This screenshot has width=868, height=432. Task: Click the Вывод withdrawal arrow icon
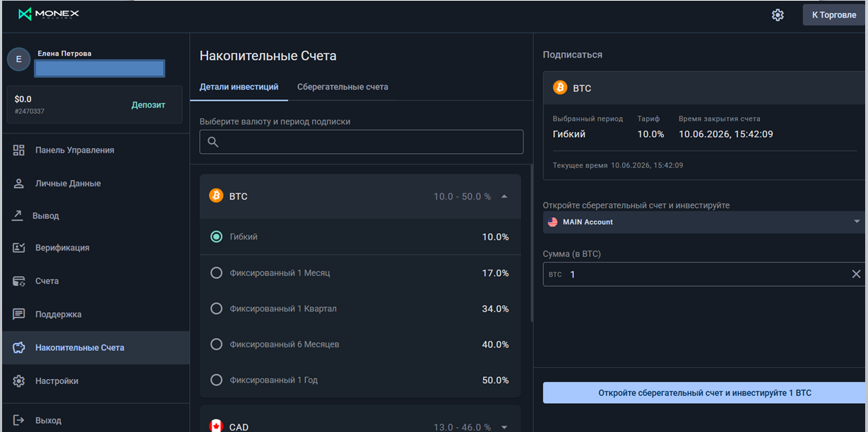pyautogui.click(x=18, y=216)
